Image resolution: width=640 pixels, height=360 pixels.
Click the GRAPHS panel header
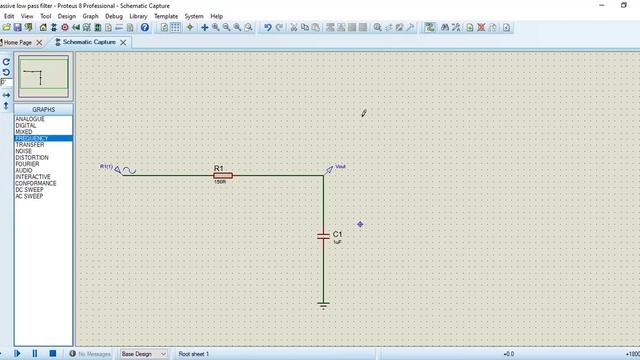43,109
